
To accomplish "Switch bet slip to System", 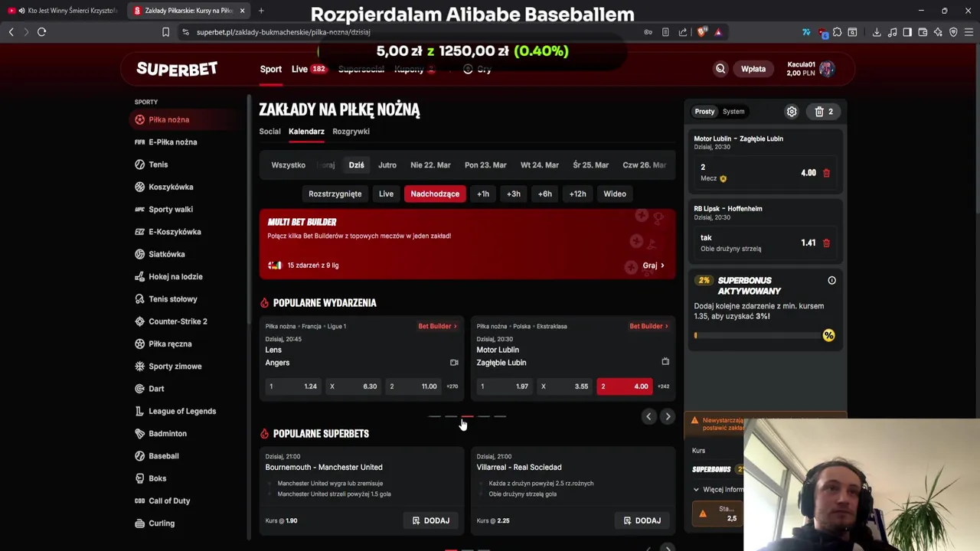I will (x=733, y=112).
